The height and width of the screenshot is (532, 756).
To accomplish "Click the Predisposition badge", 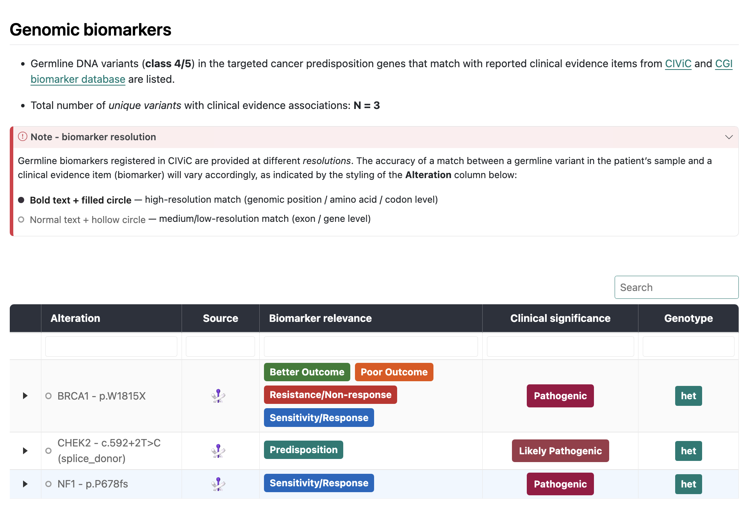I will (303, 450).
